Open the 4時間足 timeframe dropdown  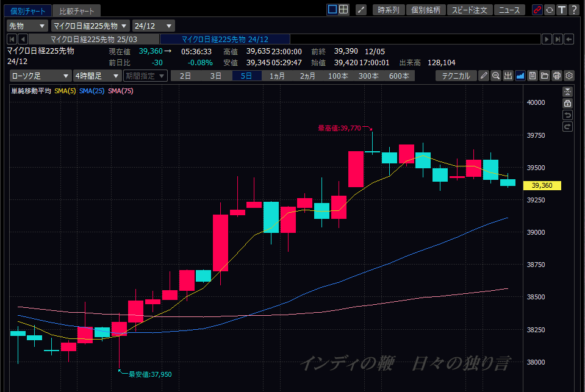click(x=96, y=76)
